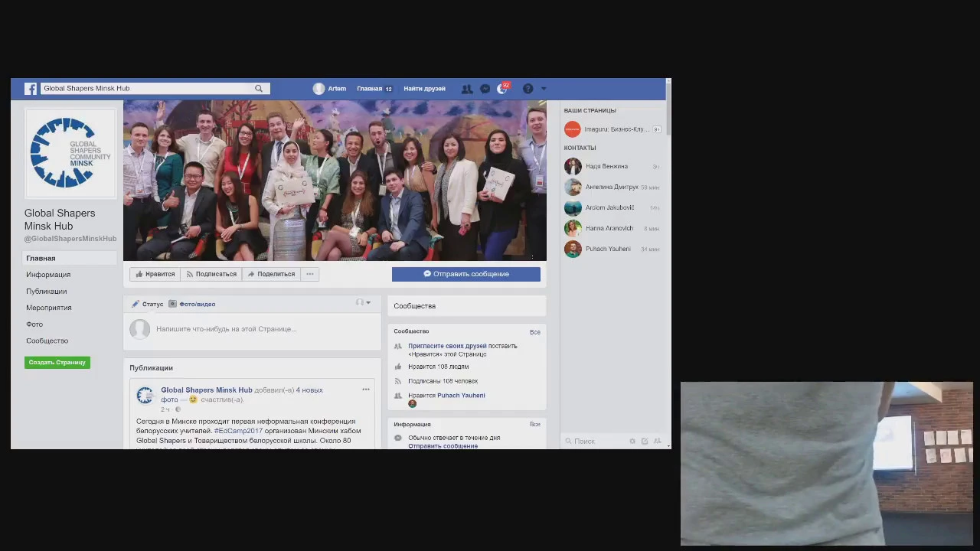The height and width of the screenshot is (551, 980).
Task: Open Puhach Yauheni link in community box
Action: pyautogui.click(x=461, y=396)
